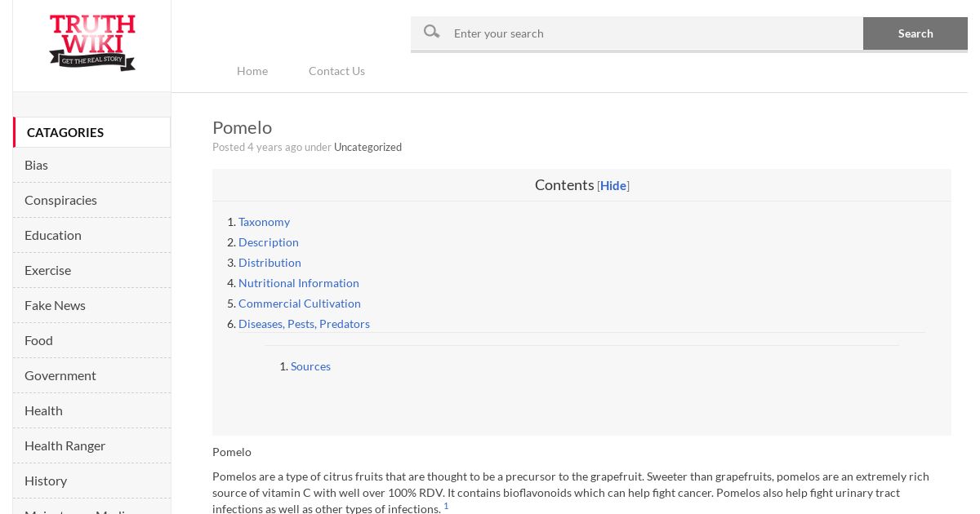Click the Contents heading text
Viewport: 980px width, 514px height.
click(x=564, y=185)
